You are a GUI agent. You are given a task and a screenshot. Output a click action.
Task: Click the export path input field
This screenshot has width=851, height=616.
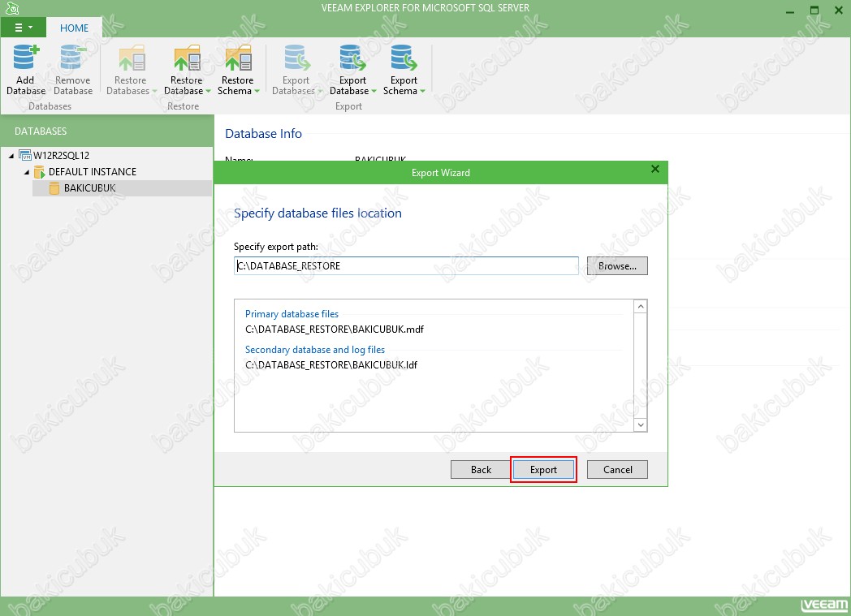pos(407,265)
